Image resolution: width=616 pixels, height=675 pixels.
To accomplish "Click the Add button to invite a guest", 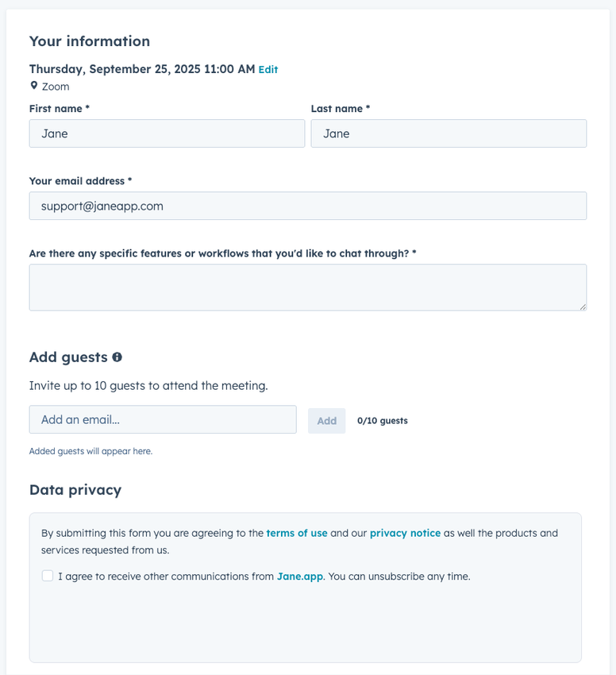I will [x=326, y=419].
